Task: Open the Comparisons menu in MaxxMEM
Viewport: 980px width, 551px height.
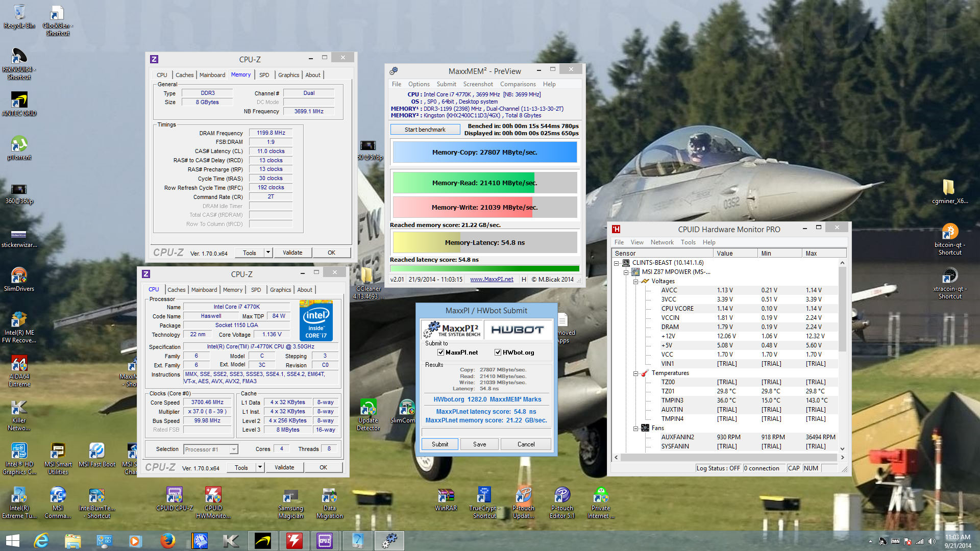Action: coord(518,84)
